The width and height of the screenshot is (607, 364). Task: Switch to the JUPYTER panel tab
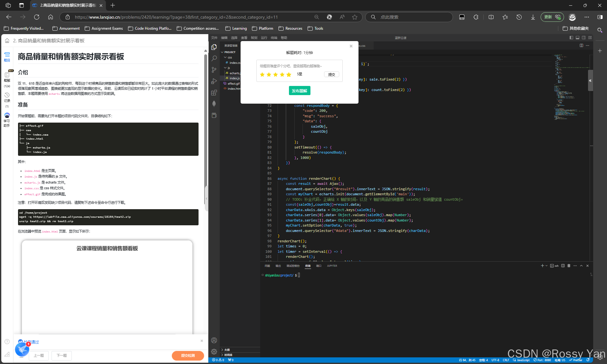[x=332, y=266]
